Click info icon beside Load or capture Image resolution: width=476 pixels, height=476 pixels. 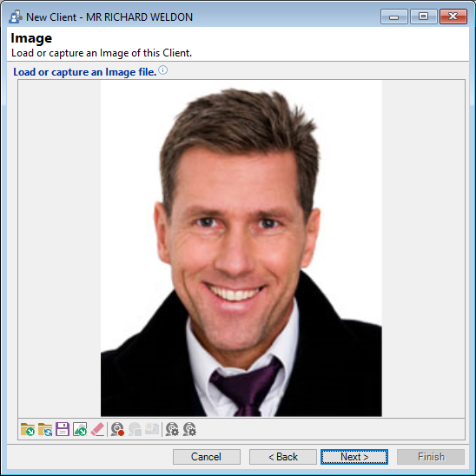163,70
